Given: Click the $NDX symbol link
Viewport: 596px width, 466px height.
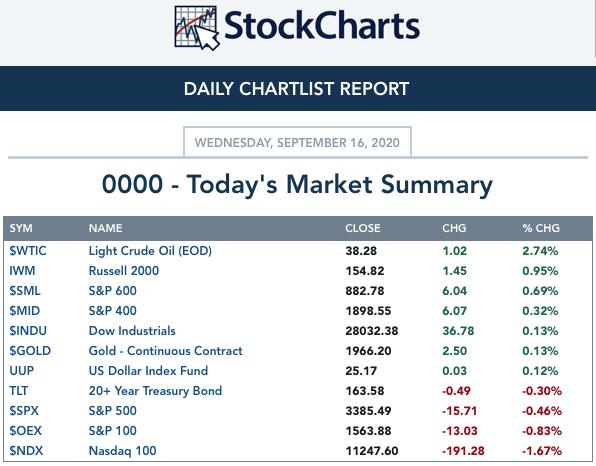Looking at the screenshot, I should [x=26, y=451].
